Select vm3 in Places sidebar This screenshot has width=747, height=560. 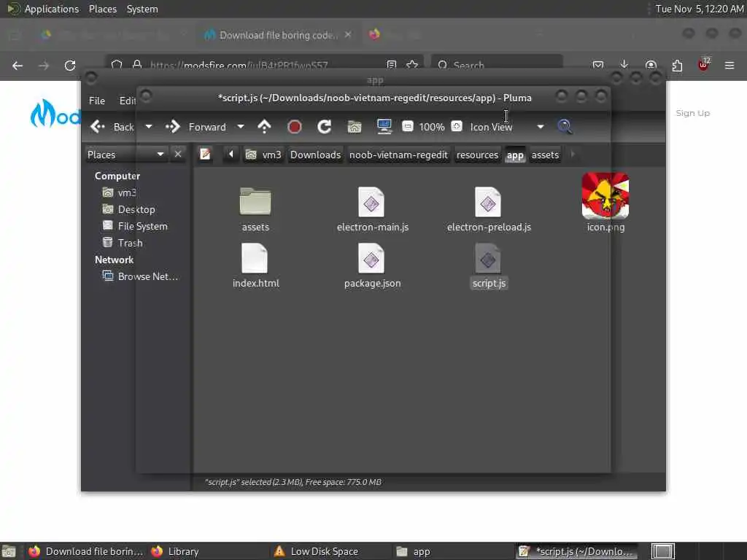pos(120,192)
